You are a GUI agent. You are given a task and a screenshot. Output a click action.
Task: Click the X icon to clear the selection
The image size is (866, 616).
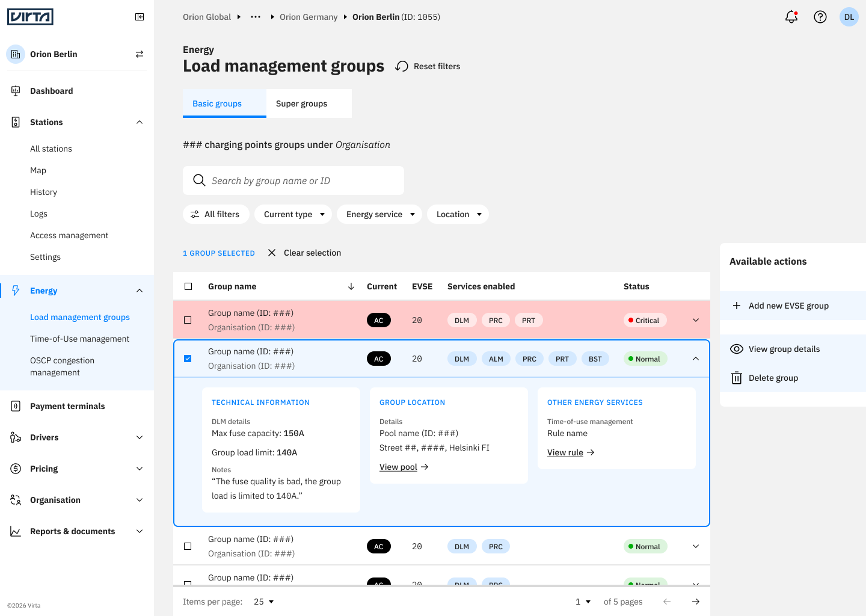tap(272, 253)
